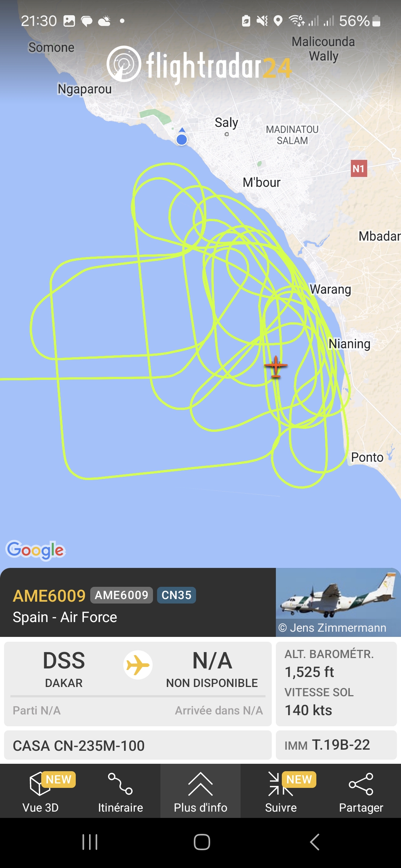The image size is (401, 868).
Task: Go back with the Android back arrow
Action: tap(314, 842)
